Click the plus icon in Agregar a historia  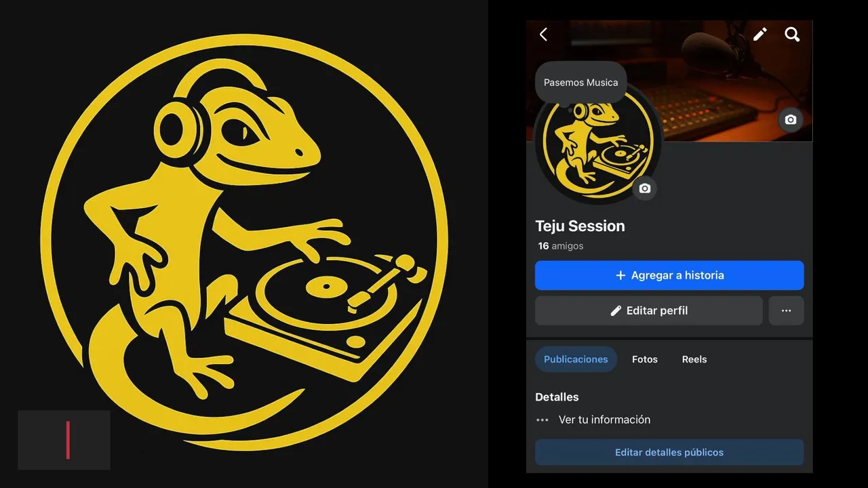click(x=620, y=276)
